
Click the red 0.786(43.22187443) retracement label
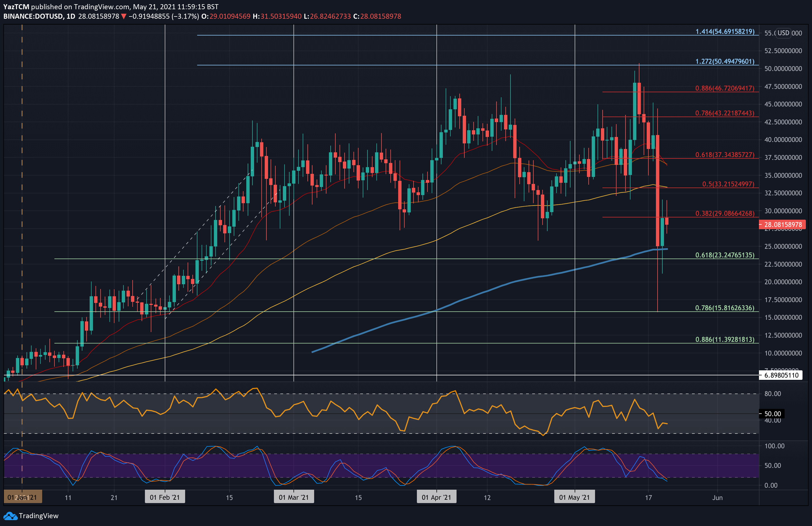pos(725,113)
